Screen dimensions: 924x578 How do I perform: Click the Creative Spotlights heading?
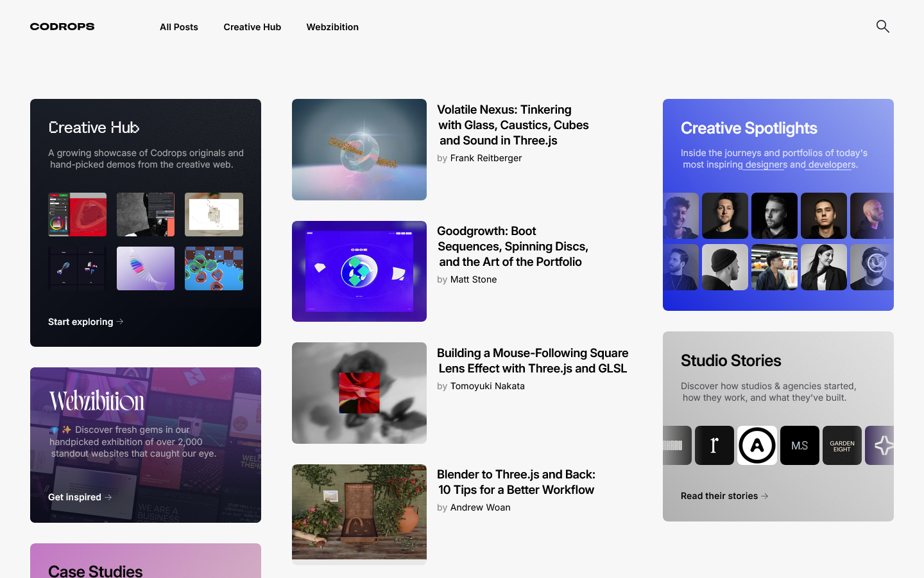pyautogui.click(x=749, y=128)
